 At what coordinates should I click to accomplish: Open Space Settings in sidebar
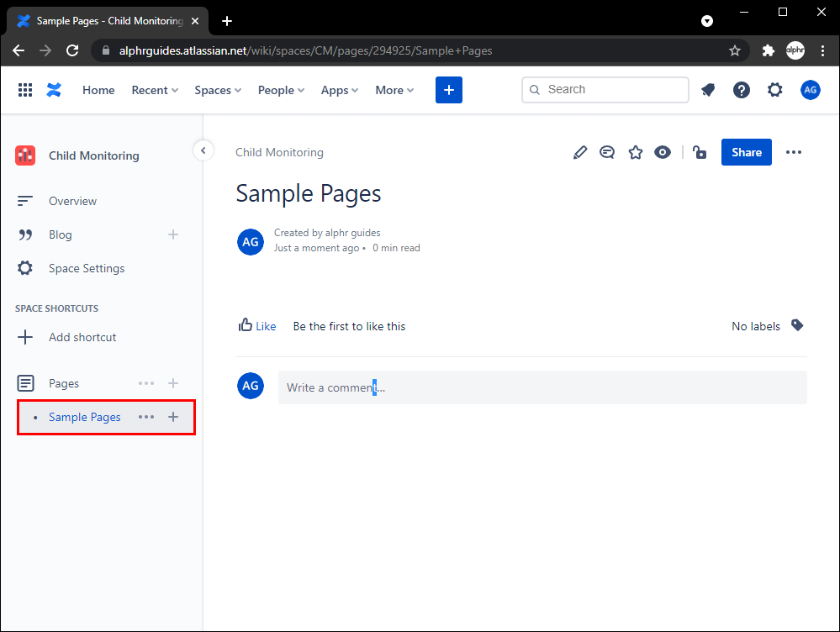point(86,268)
